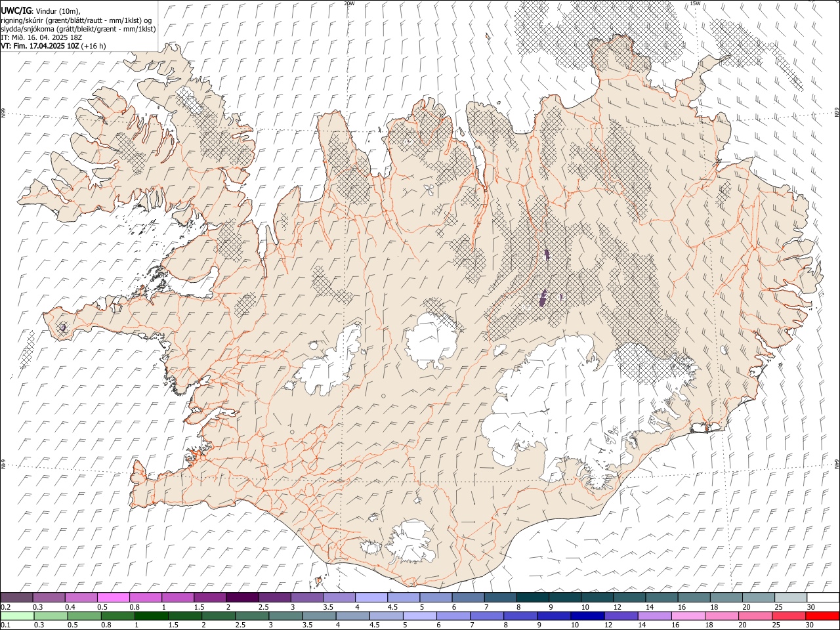
Task: Pick the dark purple upper legend swatch between 2 and 2.5
Action: pyautogui.click(x=242, y=597)
